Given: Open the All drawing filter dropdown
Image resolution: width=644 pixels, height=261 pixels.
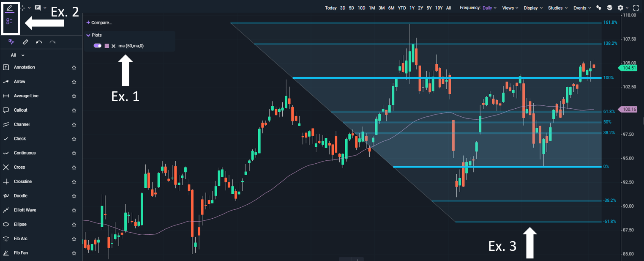Looking at the screenshot, I should click(x=17, y=55).
